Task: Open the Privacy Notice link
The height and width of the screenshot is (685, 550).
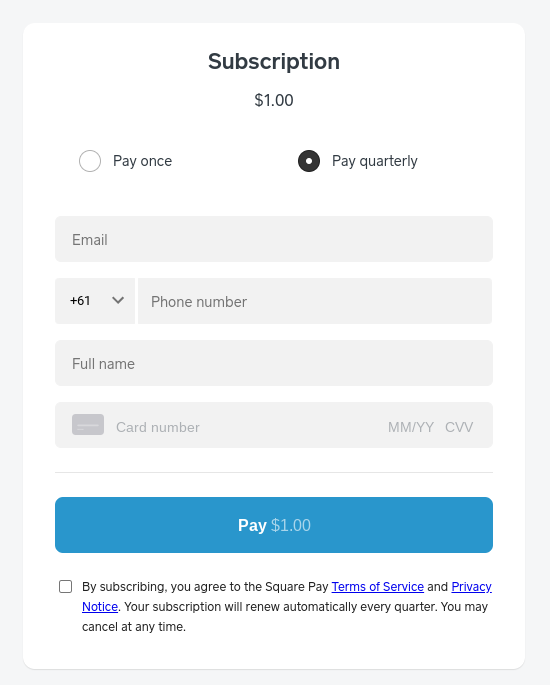Action: coord(471,587)
